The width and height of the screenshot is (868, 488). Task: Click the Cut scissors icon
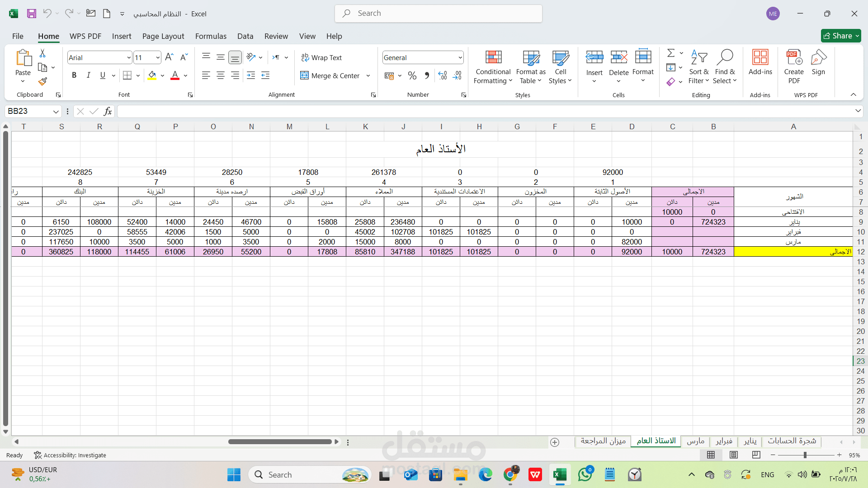[x=42, y=53]
